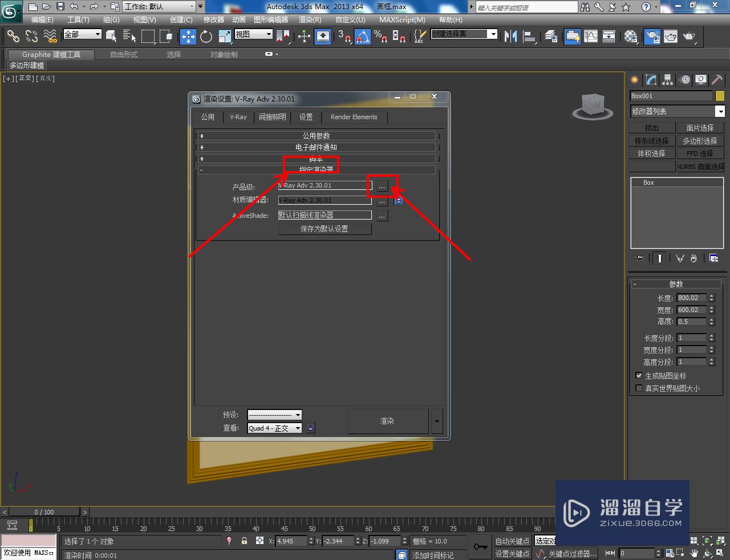Open the MAXScript(M) menu
730x560 pixels.
(x=402, y=20)
